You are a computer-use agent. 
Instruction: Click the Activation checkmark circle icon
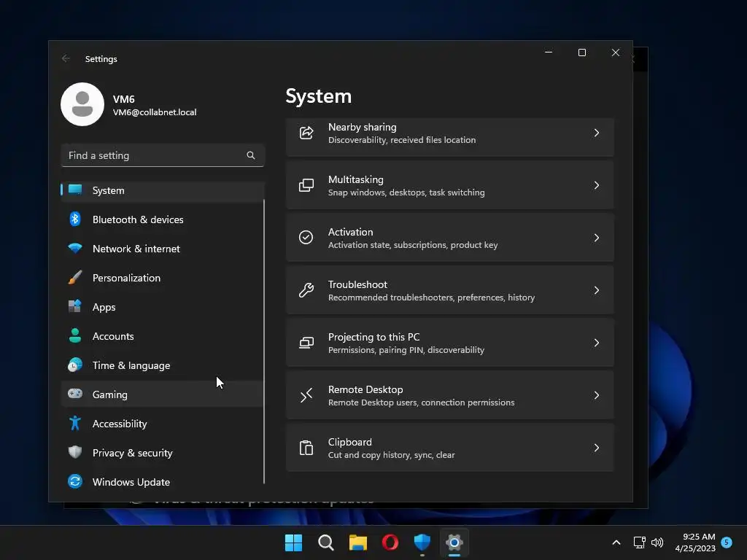coord(306,238)
